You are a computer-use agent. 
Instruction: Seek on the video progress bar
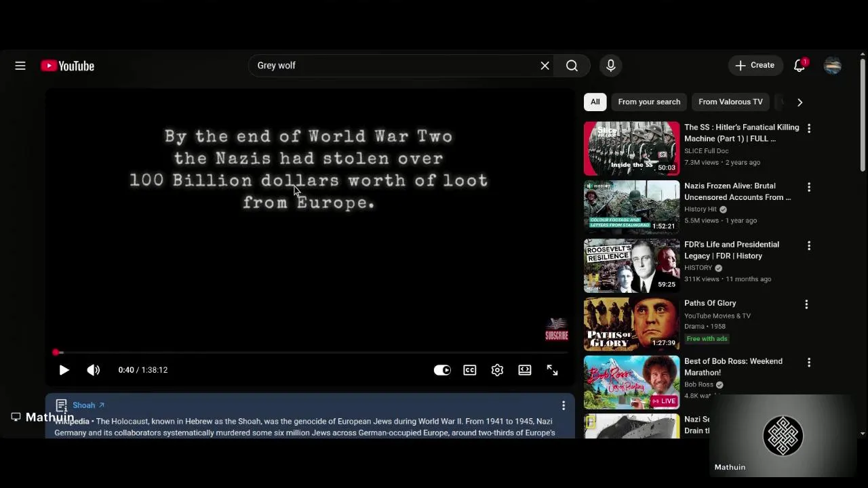pos(310,352)
